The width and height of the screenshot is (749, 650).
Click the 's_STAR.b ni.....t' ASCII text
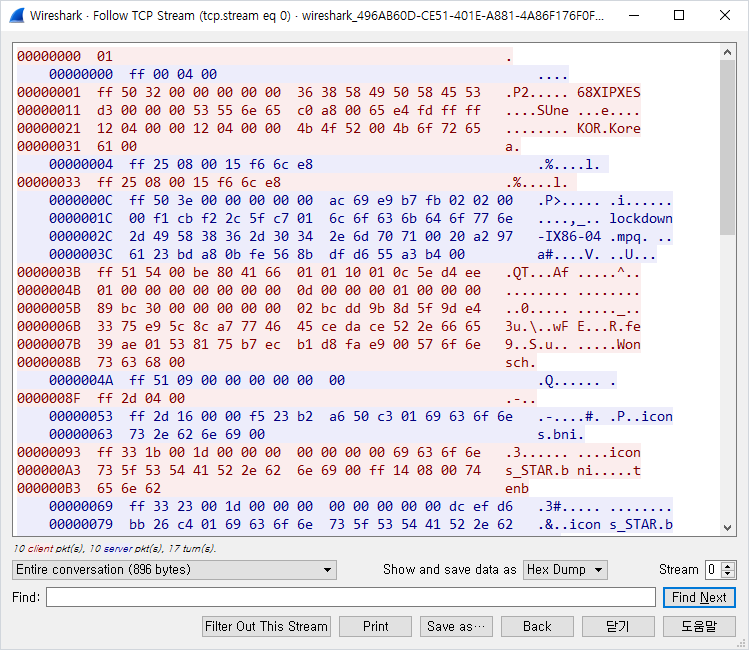[x=573, y=470]
